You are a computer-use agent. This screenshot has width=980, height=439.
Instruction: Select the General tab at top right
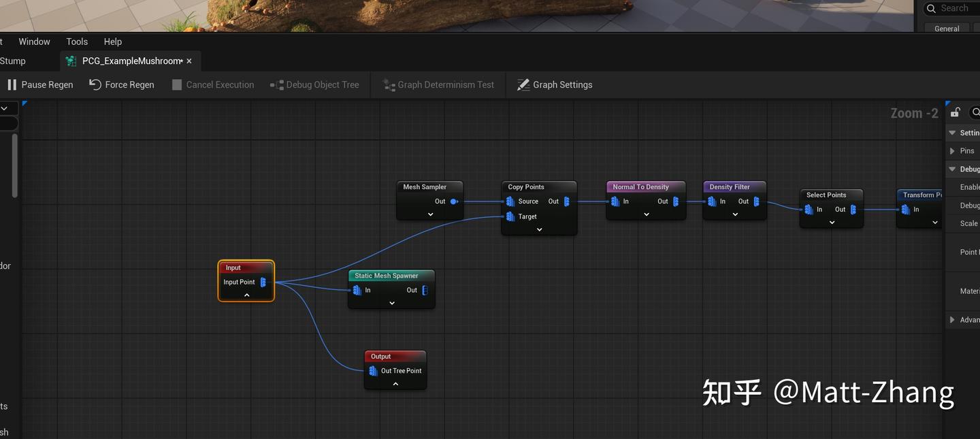coord(947,29)
